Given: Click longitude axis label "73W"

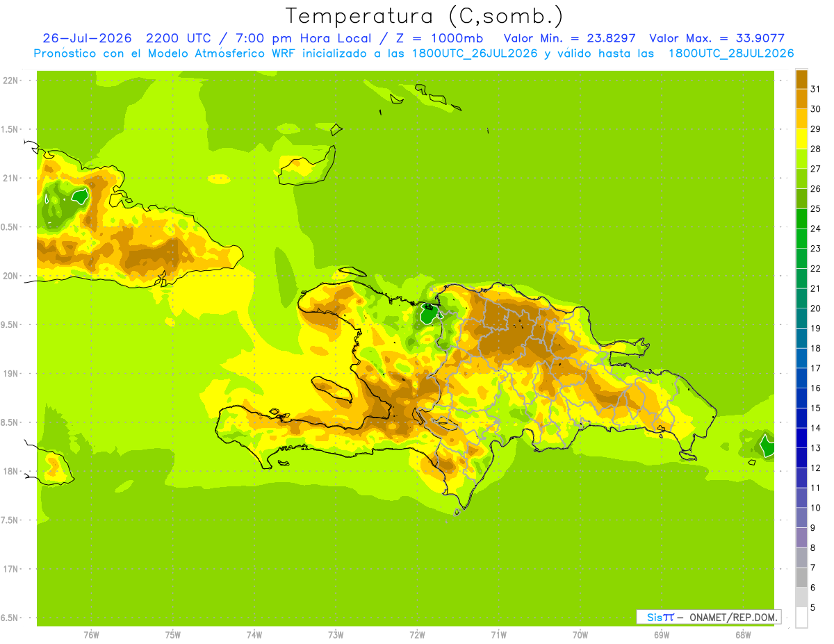Looking at the screenshot, I should (x=336, y=635).
